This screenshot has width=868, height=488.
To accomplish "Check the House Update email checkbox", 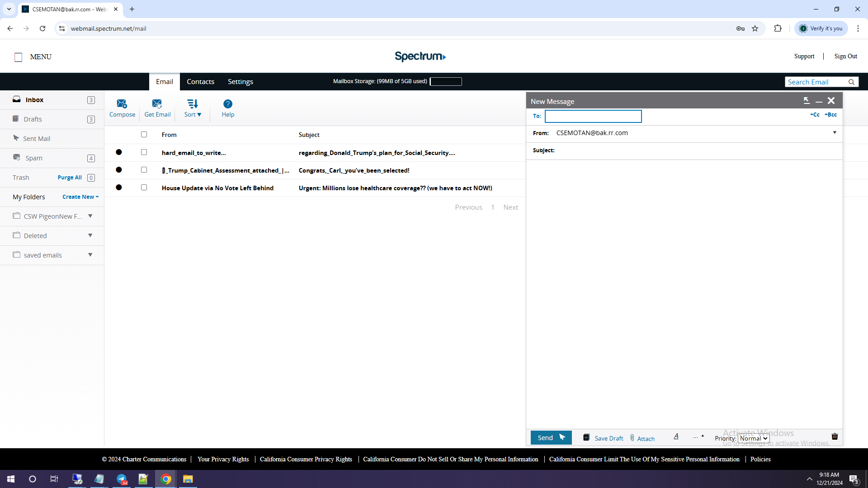I will (x=144, y=188).
